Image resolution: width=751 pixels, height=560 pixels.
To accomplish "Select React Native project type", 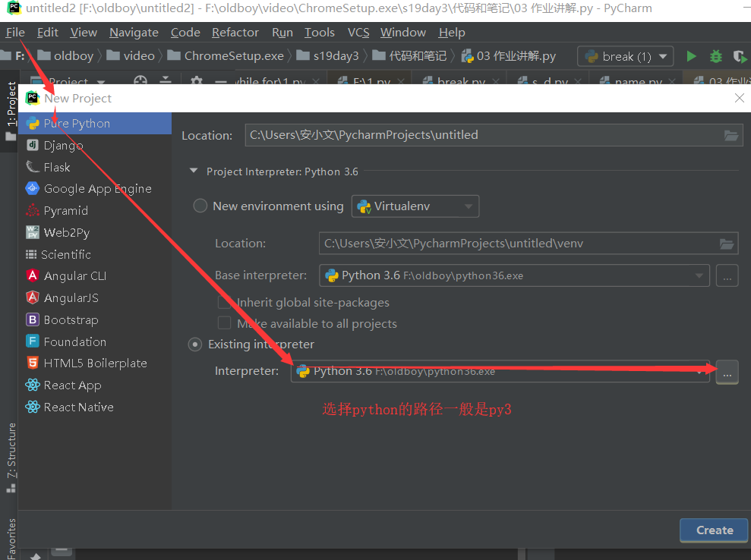I will point(95,407).
